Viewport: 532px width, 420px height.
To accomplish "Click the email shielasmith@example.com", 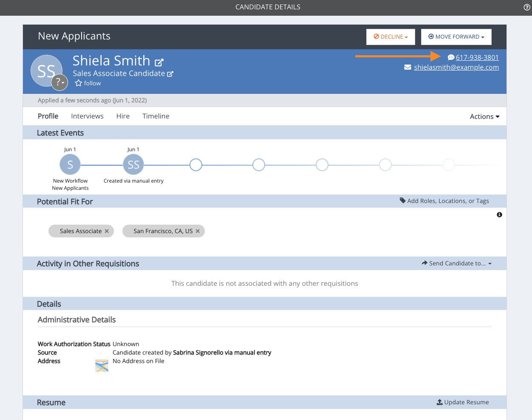I will pos(456,67).
